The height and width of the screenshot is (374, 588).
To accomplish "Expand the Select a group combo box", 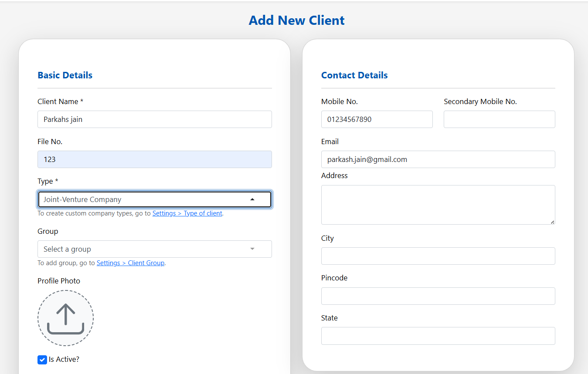I will [x=155, y=249].
